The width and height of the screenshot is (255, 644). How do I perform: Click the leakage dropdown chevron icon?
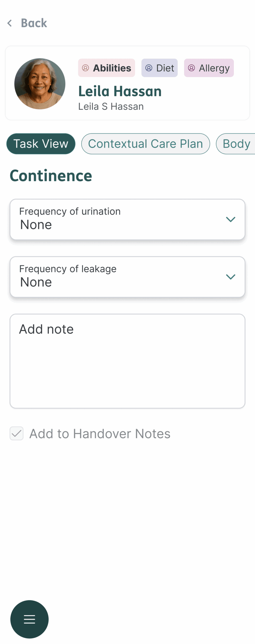pos(231,277)
